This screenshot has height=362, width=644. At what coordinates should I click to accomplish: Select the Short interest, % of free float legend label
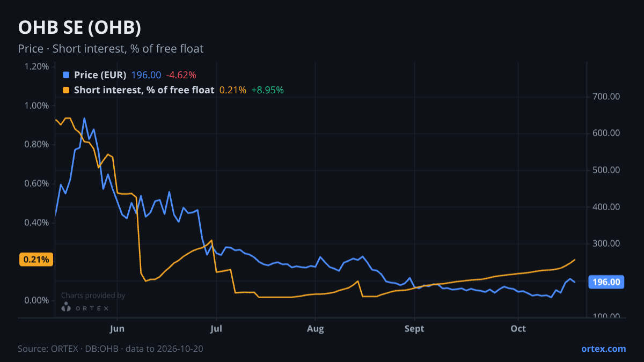[144, 90]
